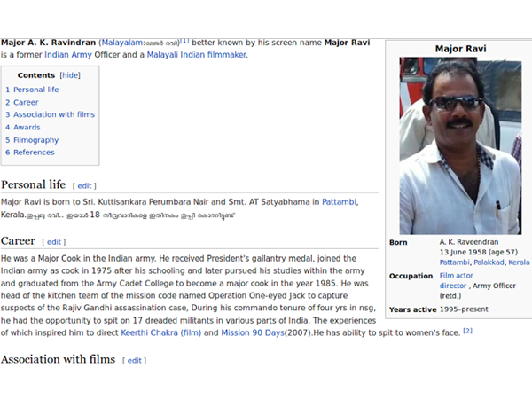
Task: Jump to Personal life in contents
Action: click(35, 90)
